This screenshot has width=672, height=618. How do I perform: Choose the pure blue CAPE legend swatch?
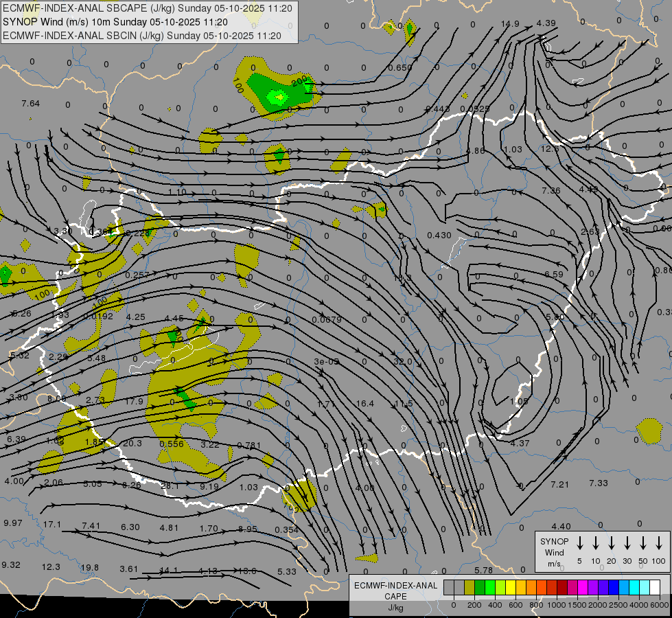point(613,588)
